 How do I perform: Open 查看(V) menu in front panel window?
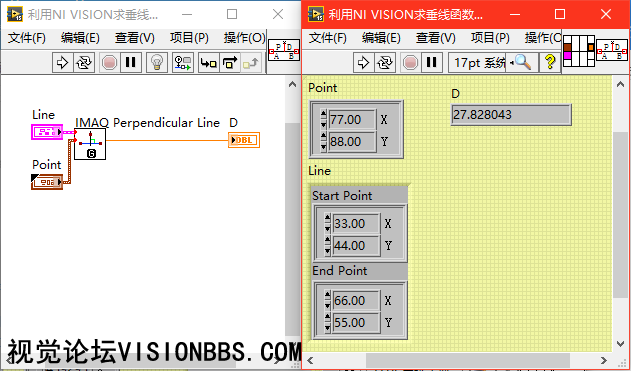[x=435, y=38]
